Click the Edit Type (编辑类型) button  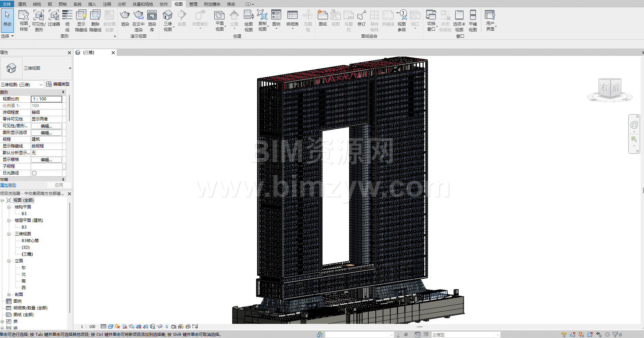pyautogui.click(x=58, y=84)
